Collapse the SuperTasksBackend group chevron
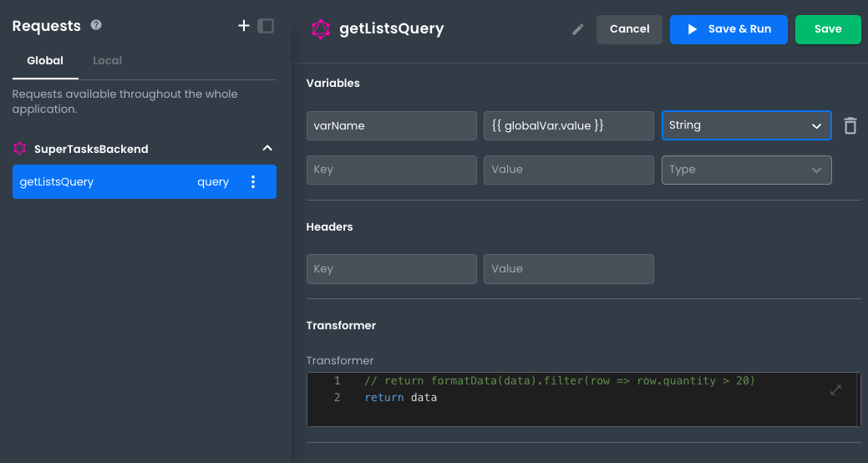This screenshot has width=868, height=463. [267, 149]
